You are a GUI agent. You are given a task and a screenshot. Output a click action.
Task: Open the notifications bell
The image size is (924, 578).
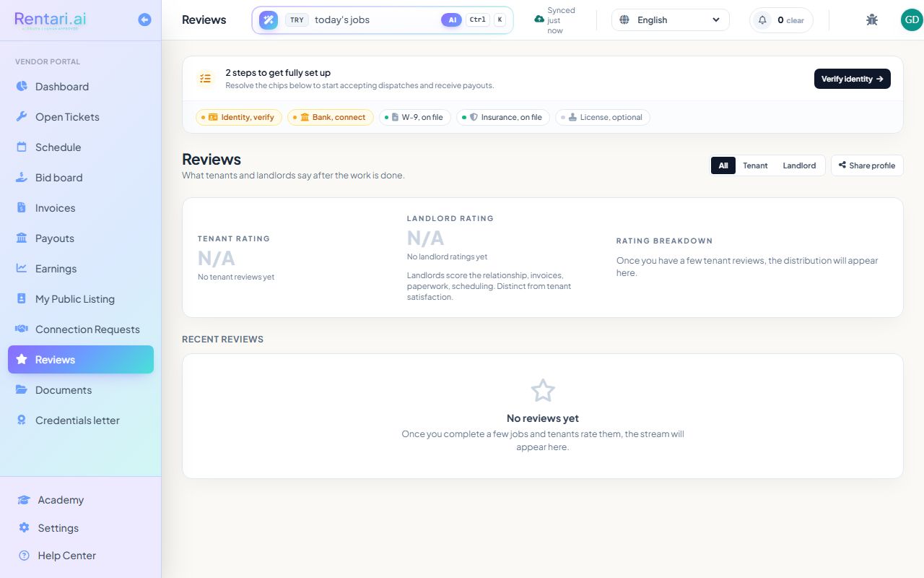[762, 20]
